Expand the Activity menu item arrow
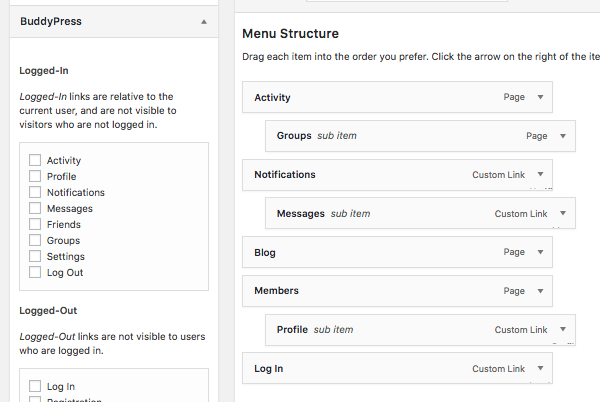The image size is (600, 402). click(x=541, y=97)
